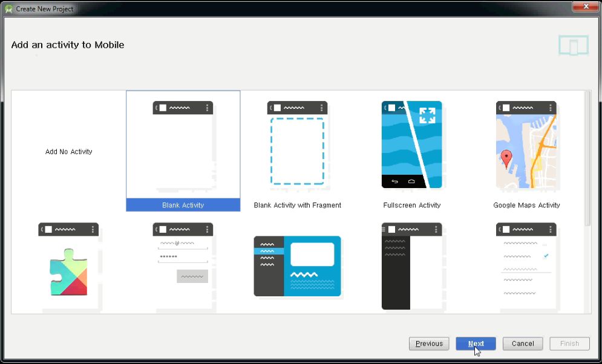The height and width of the screenshot is (364, 602).
Task: Click the overflow dots icon on Blank Activity preview
Action: [208, 108]
